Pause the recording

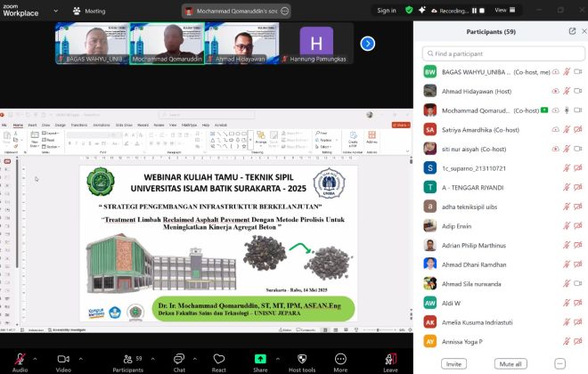474,11
